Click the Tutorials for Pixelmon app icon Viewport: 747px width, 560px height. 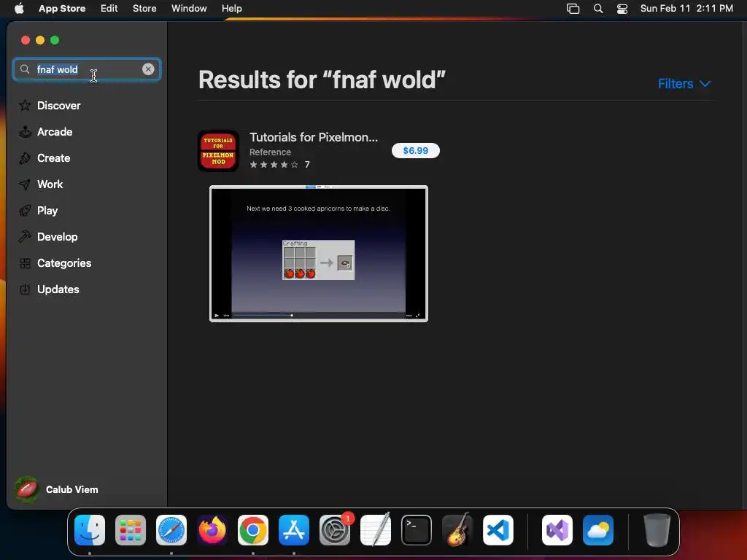[218, 151]
